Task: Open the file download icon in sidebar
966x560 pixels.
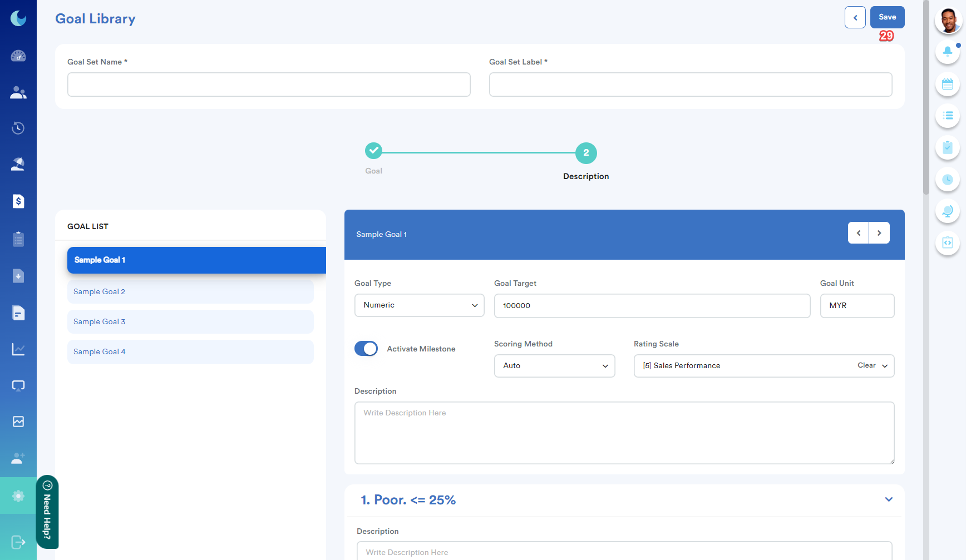Action: click(18, 276)
